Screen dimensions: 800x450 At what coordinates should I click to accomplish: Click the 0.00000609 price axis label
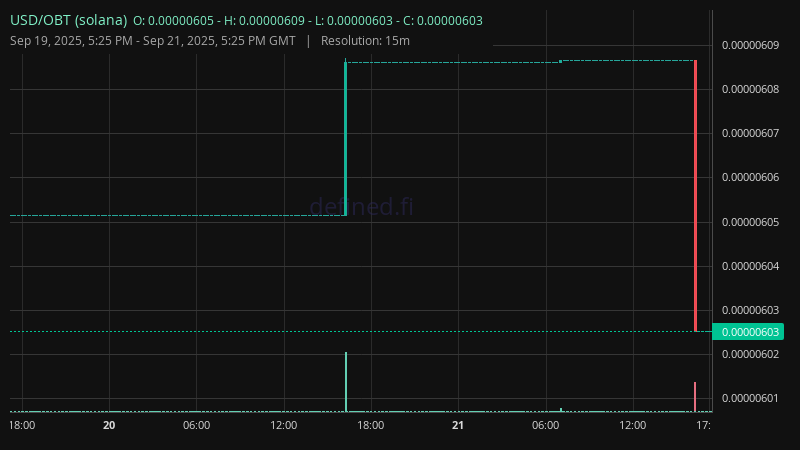click(x=751, y=45)
